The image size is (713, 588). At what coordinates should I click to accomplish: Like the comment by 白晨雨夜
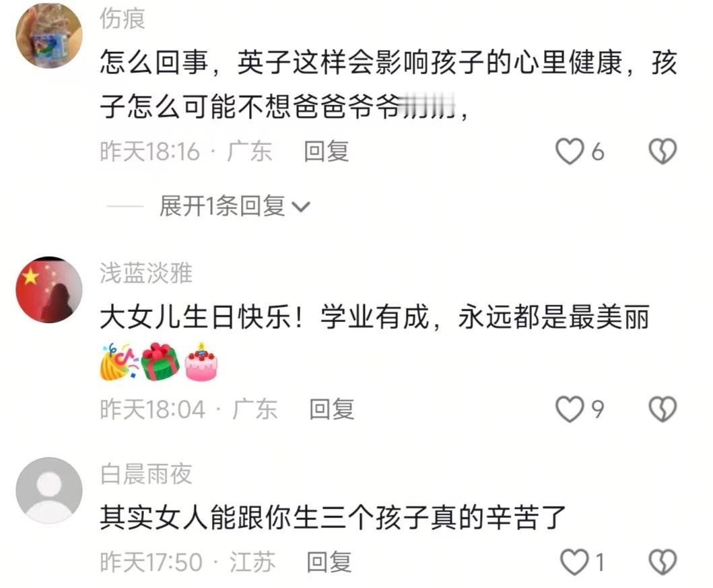click(574, 562)
